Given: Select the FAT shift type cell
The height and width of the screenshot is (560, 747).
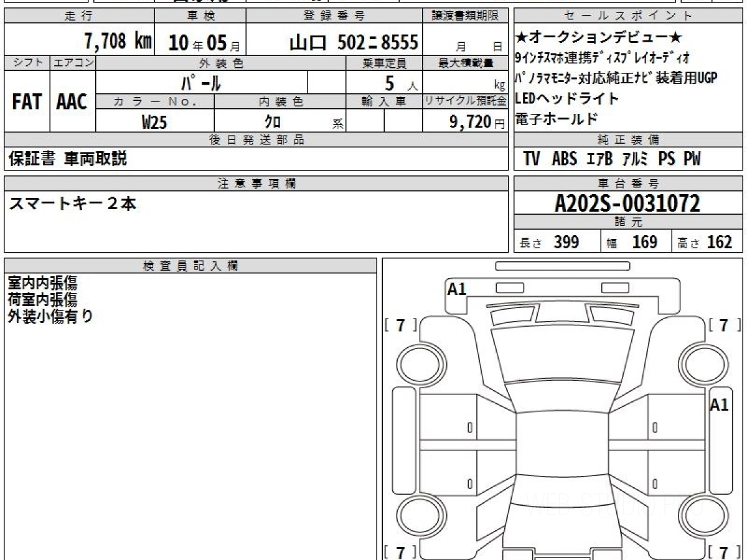Looking at the screenshot, I should [x=27, y=102].
